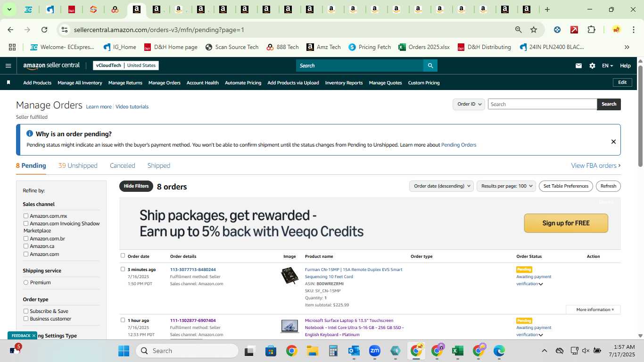Open the Excel app in the taskbar
The width and height of the screenshot is (644, 362).
click(x=457, y=351)
